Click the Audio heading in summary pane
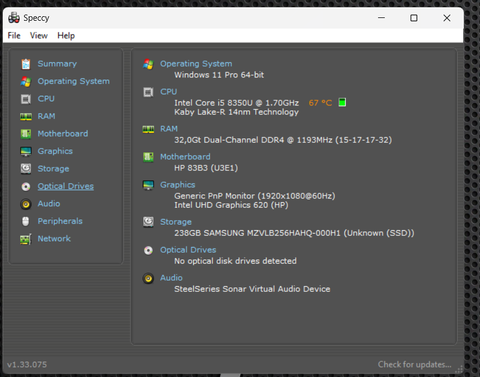The image size is (480, 377). tap(171, 278)
